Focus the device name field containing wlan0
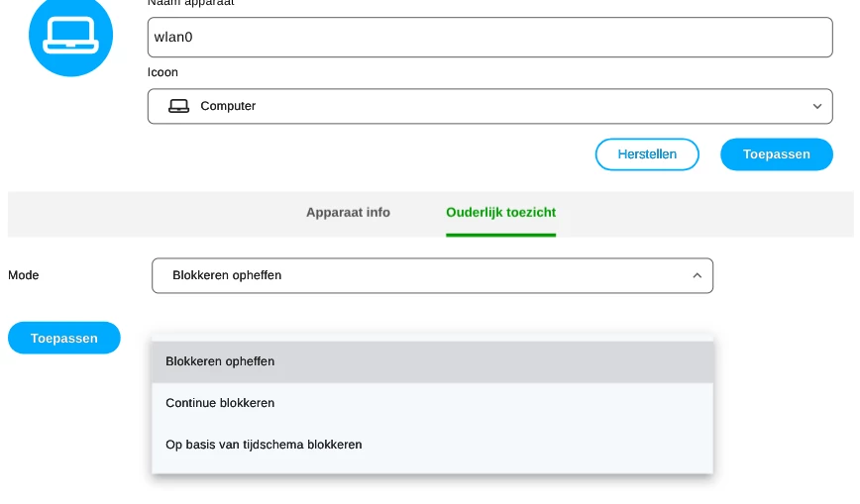 tap(489, 37)
